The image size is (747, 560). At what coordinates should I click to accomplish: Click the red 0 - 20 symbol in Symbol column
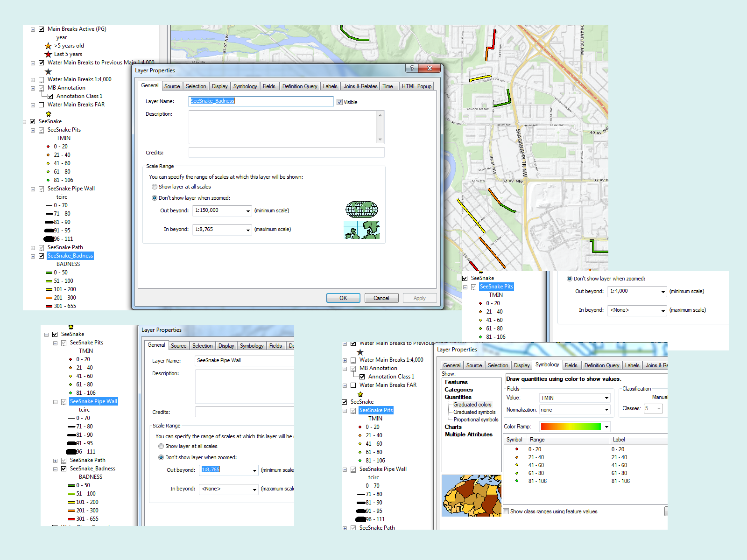[517, 449]
